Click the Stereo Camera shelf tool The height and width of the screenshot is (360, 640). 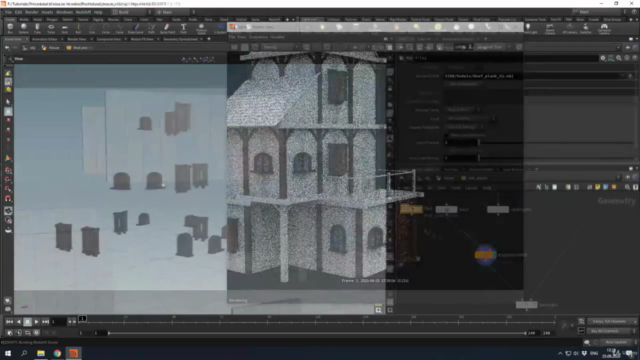coord(550,29)
